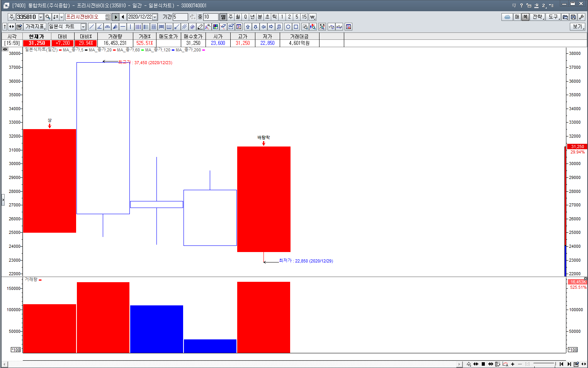This screenshot has height=368, width=588.
Task: Select the trend line drawing tool
Action: (x=92, y=27)
